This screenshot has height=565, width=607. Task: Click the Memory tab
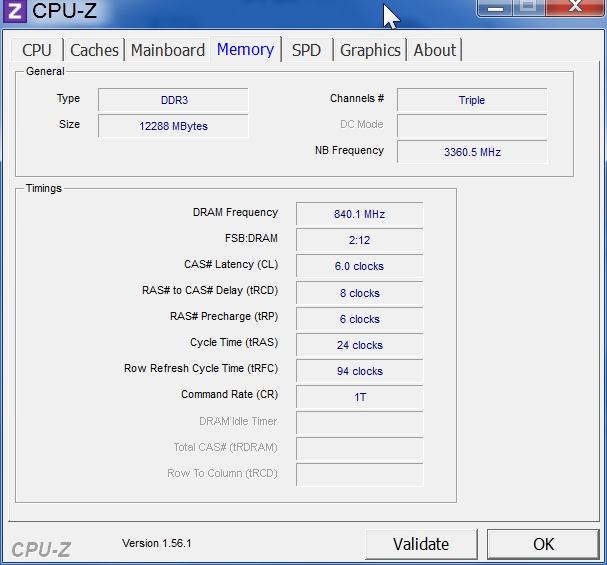pyautogui.click(x=245, y=49)
